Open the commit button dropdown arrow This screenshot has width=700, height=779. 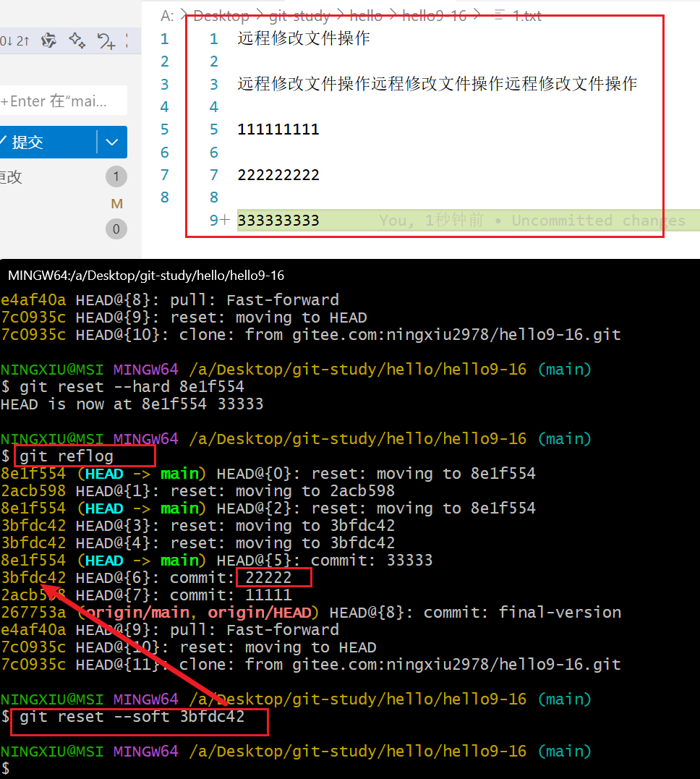[112, 142]
